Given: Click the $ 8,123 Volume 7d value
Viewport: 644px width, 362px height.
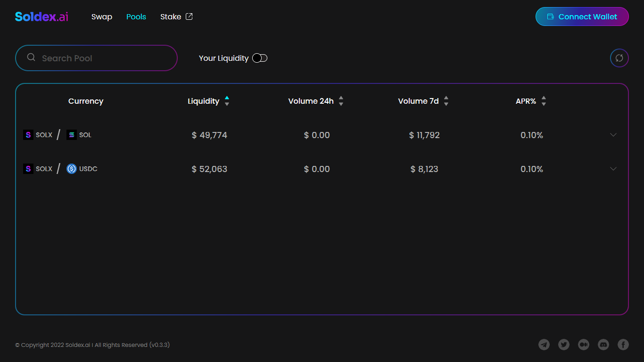Looking at the screenshot, I should click(424, 169).
